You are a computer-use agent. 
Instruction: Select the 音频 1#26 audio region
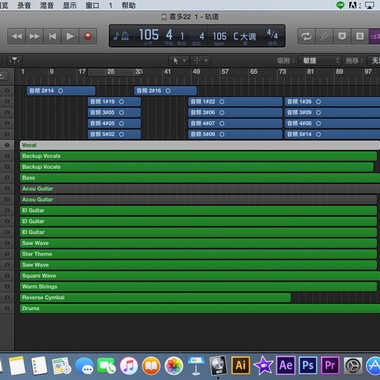tap(332, 102)
